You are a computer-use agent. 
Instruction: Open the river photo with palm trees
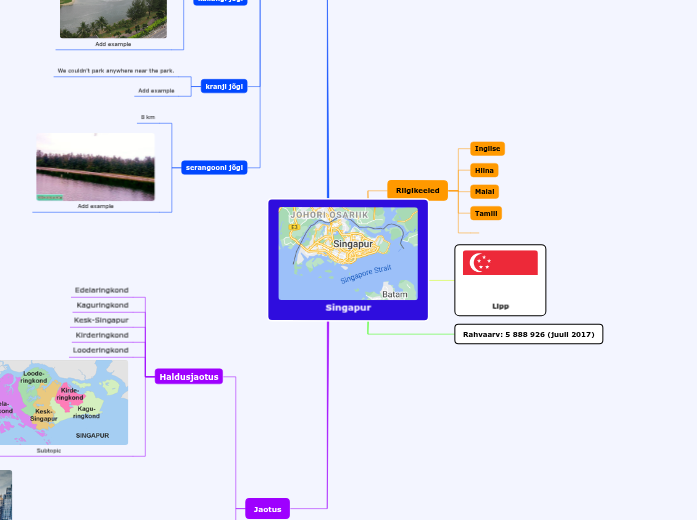click(113, 19)
